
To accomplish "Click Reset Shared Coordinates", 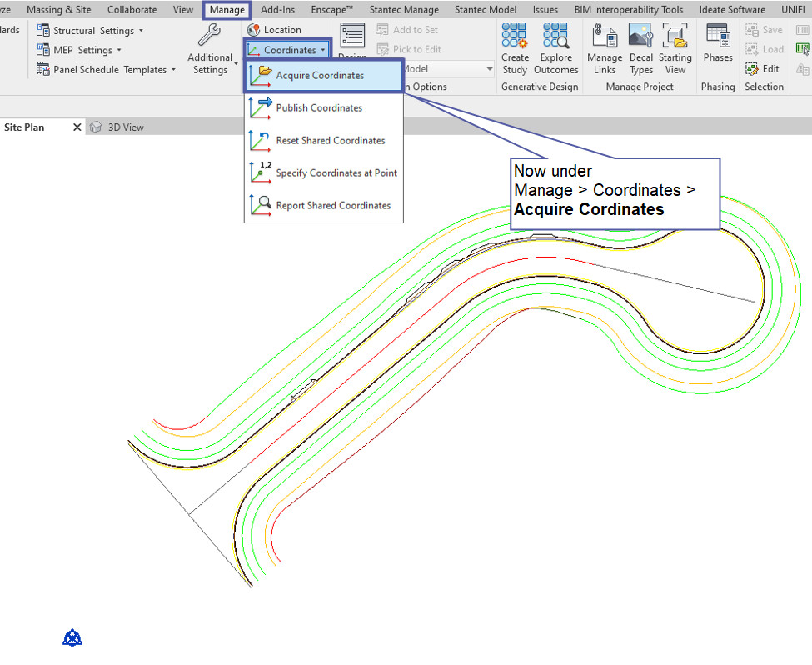I will point(330,140).
